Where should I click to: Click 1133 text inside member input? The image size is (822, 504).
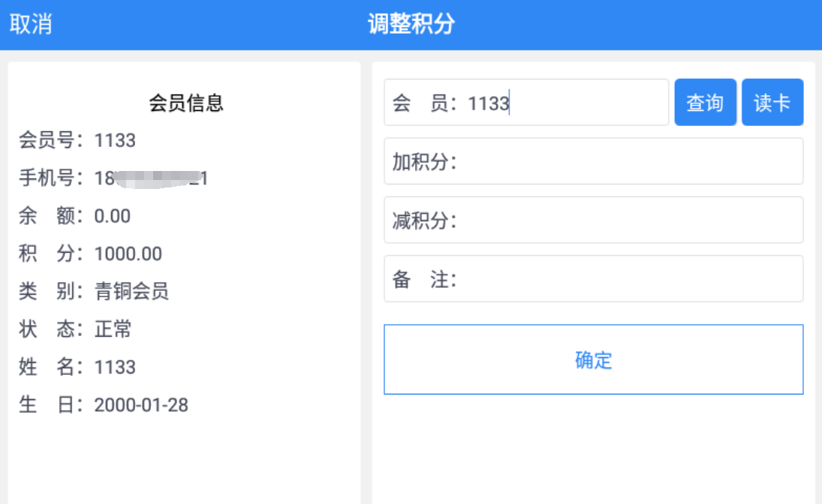tap(488, 103)
